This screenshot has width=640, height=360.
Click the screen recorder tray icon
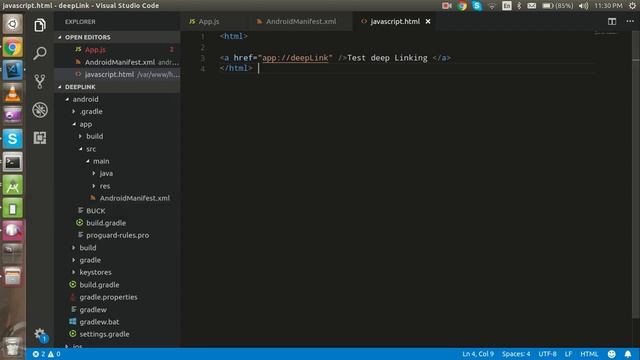[x=447, y=6]
